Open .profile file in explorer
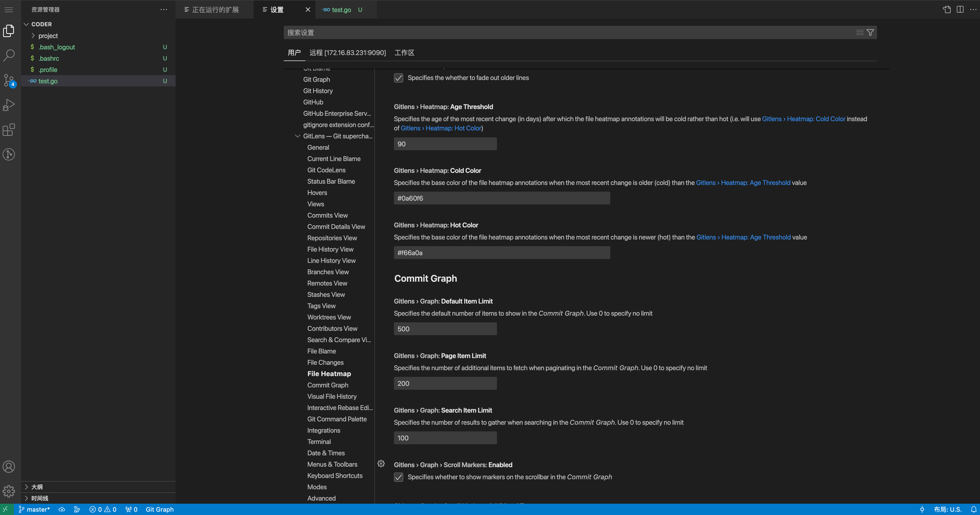Viewport: 980px width, 515px height. pyautogui.click(x=98, y=70)
